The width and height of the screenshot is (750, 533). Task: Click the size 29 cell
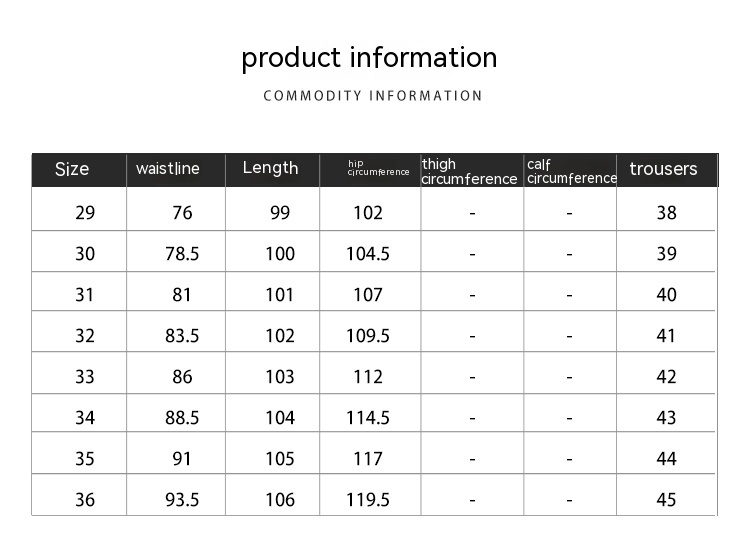point(85,212)
